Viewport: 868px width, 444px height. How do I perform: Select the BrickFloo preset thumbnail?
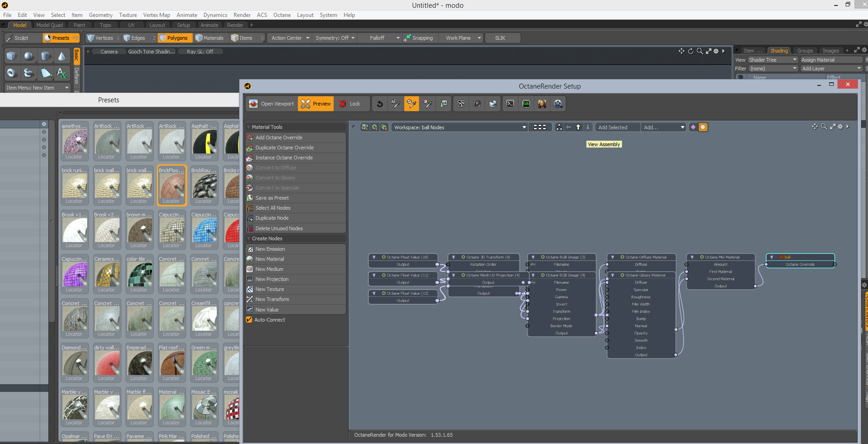point(172,185)
